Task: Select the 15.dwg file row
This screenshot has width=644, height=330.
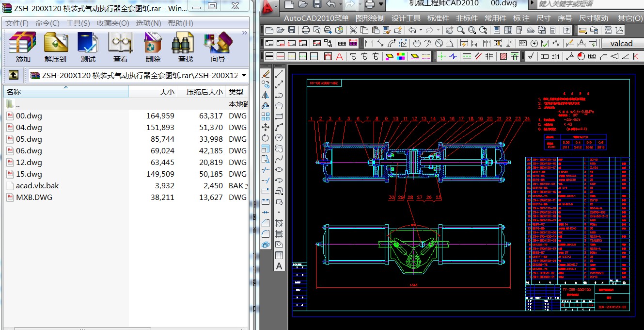Action: click(x=126, y=174)
